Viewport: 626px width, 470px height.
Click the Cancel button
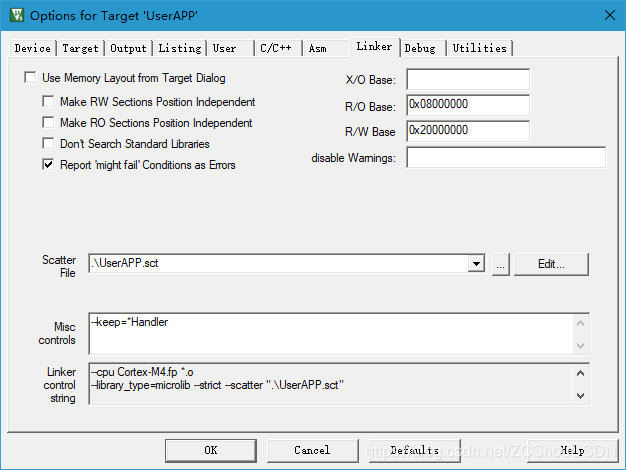coord(313,451)
